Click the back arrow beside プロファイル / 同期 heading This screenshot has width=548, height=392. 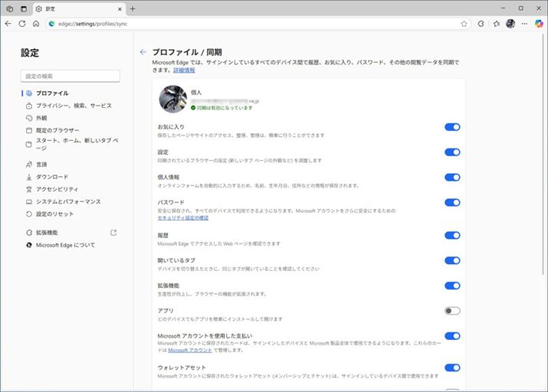pos(143,52)
